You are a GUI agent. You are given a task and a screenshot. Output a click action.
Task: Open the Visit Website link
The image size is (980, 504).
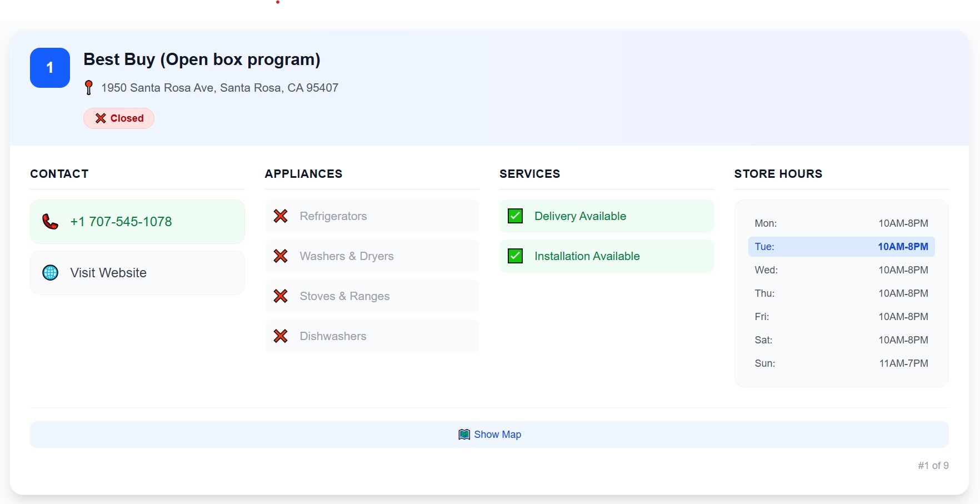point(108,273)
